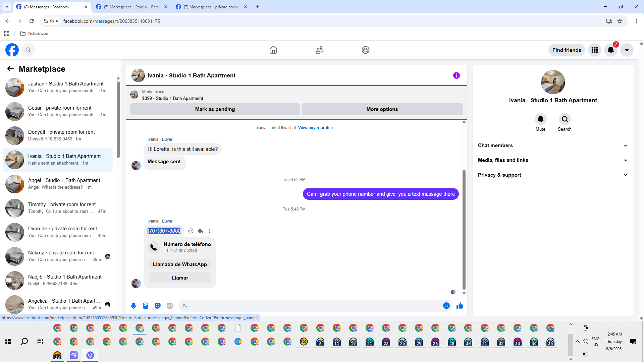Click the Mark as pending button
The width and height of the screenshot is (644, 362).
pos(215,109)
